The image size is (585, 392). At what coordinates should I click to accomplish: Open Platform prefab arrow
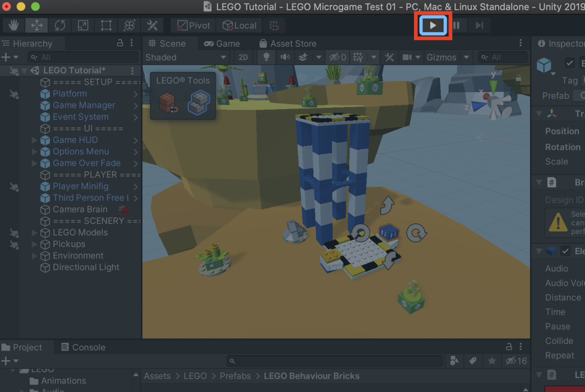136,94
